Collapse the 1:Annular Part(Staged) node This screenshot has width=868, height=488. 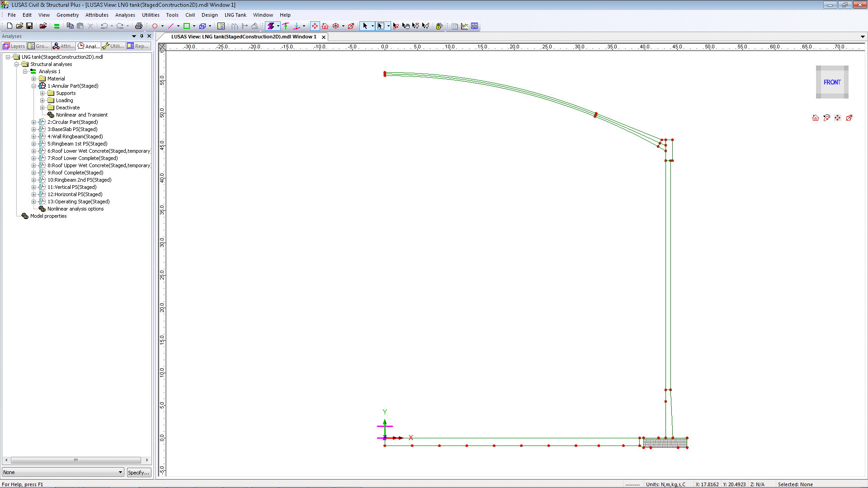click(33, 86)
